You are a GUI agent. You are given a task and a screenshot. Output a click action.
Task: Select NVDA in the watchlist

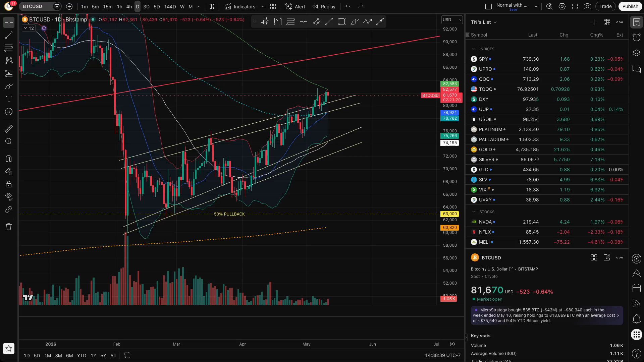(x=547, y=222)
